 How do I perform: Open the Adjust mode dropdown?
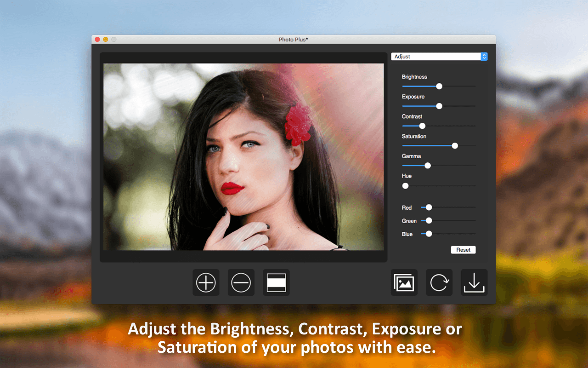(434, 56)
